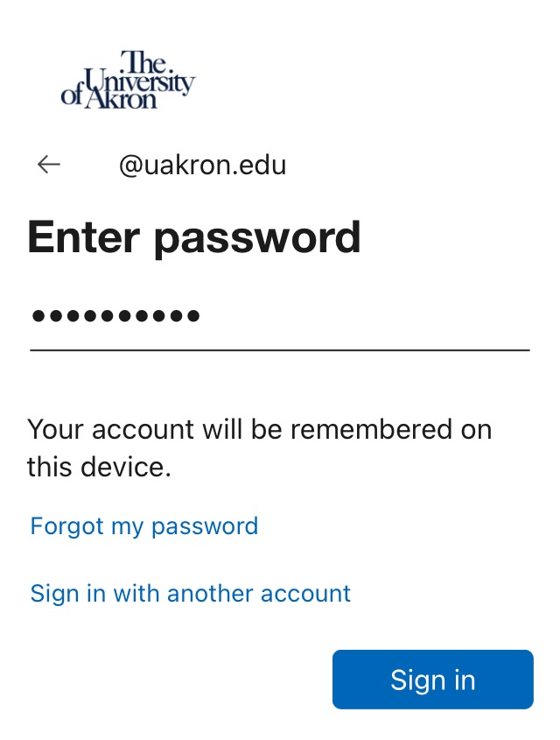Image resolution: width=560 pixels, height=740 pixels.
Task: Click the empty area right of password dots
Action: coord(366,315)
